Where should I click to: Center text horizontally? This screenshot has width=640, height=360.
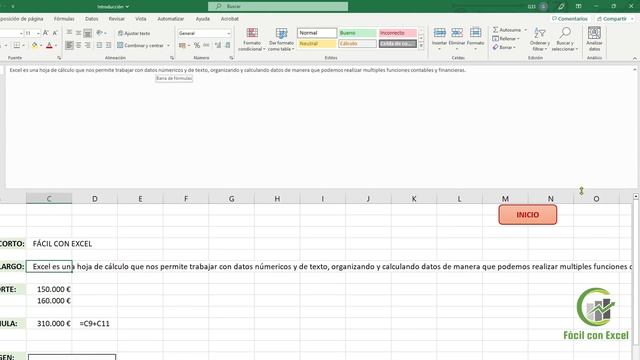tap(78, 45)
